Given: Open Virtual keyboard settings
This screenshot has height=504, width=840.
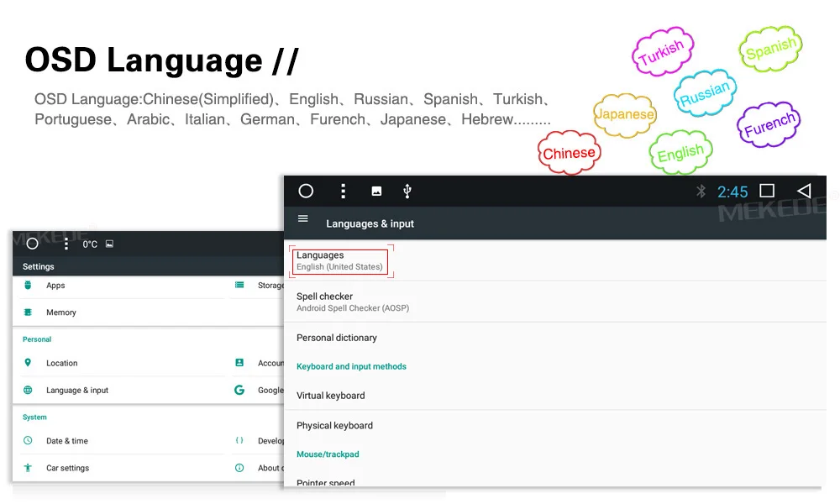Looking at the screenshot, I should point(555,396).
